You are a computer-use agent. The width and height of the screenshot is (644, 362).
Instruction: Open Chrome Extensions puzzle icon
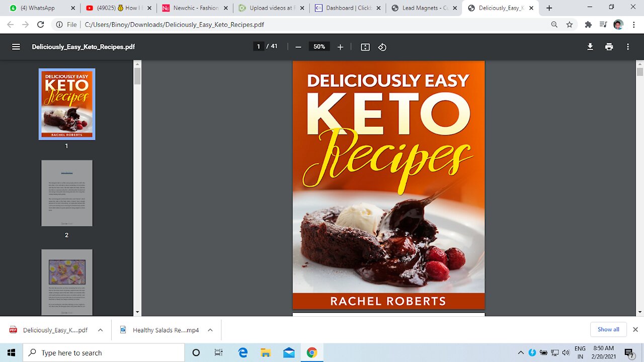coord(588,25)
